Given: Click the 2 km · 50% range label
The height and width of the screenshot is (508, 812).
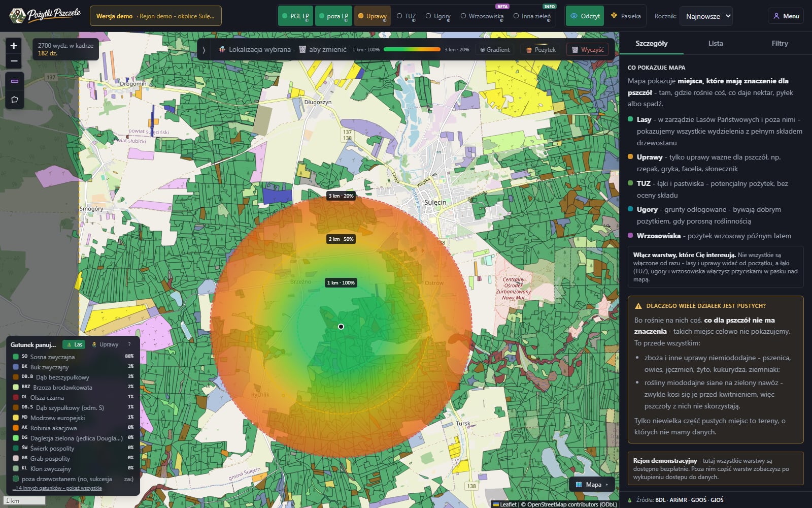Looking at the screenshot, I should [341, 239].
